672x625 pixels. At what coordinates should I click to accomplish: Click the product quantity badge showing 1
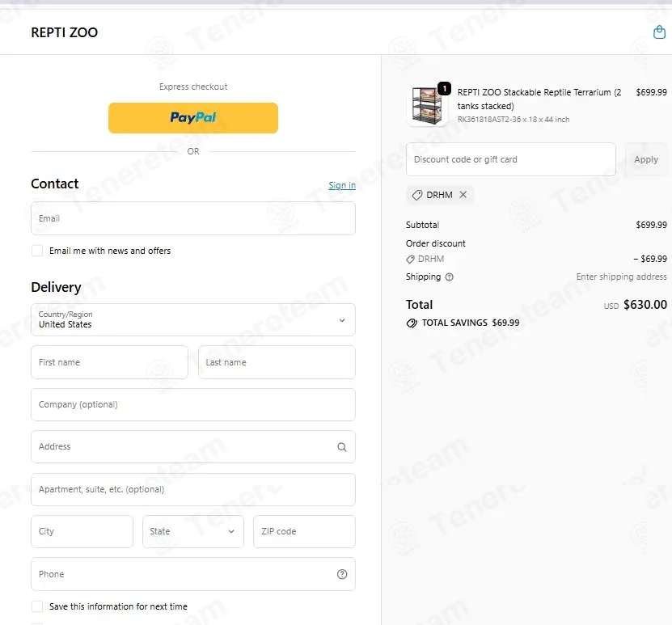(445, 89)
